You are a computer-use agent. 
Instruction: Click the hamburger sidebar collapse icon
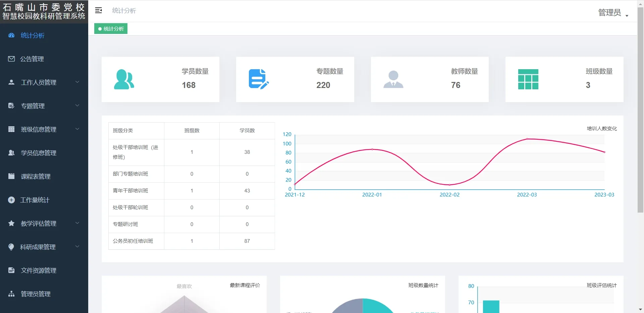pos(98,10)
